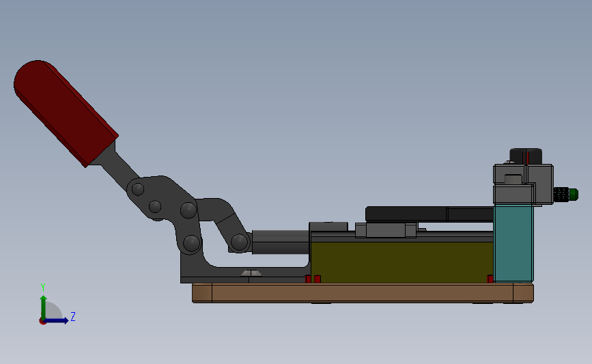
Task: Select the red handle grip of the clamp
Action: [66, 113]
